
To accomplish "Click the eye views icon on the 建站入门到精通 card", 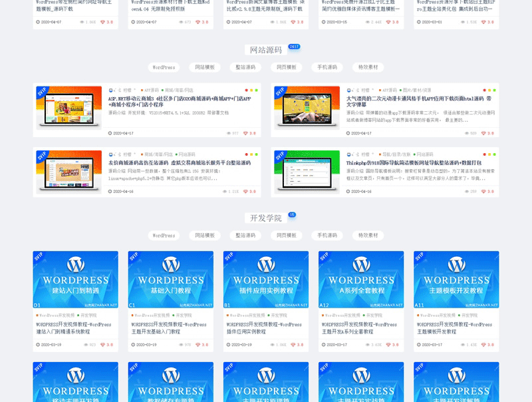I will [86, 345].
